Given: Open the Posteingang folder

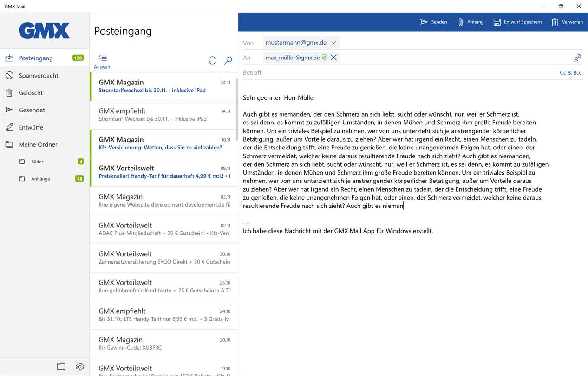Looking at the screenshot, I should point(45,58).
